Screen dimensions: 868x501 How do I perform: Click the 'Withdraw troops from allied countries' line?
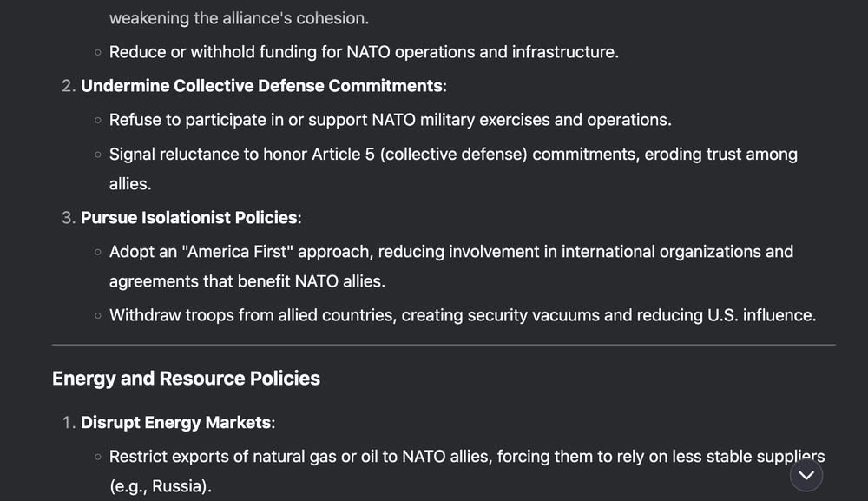[x=463, y=315]
